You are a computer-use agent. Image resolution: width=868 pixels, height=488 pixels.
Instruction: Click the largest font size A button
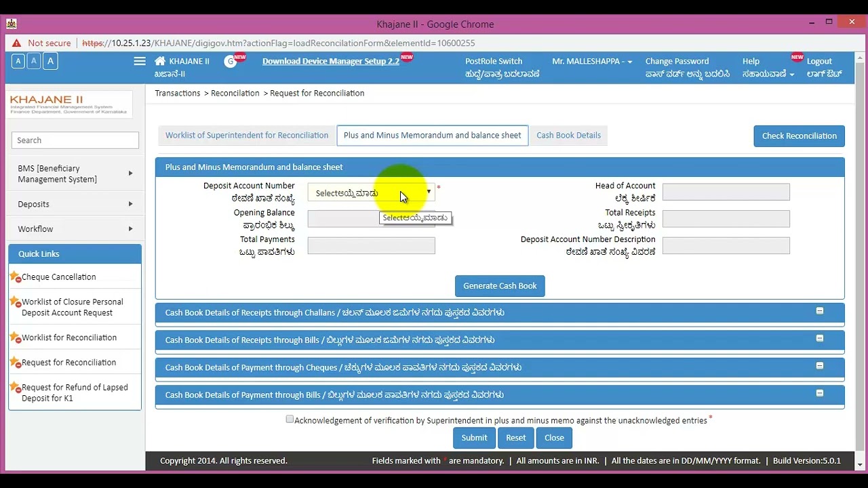50,61
